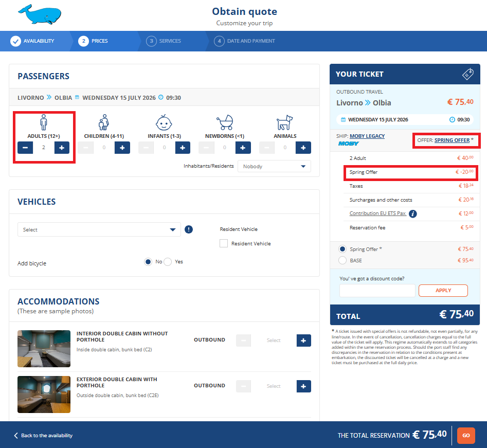Tick the Resident Vehicle checkbox
The image size is (487, 448).
pos(224,243)
